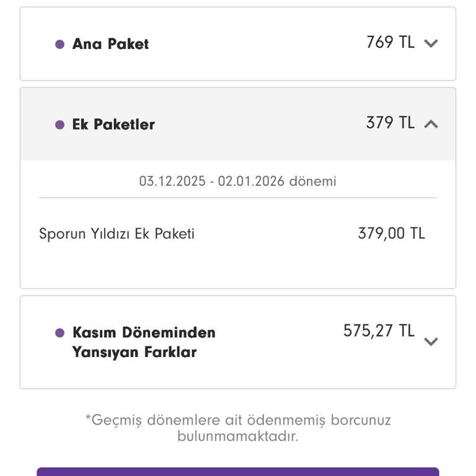Viewport: 476px width, 476px height.
Task: Click the purple bullet beside Kasım Döneminden
Action: pos(59,333)
